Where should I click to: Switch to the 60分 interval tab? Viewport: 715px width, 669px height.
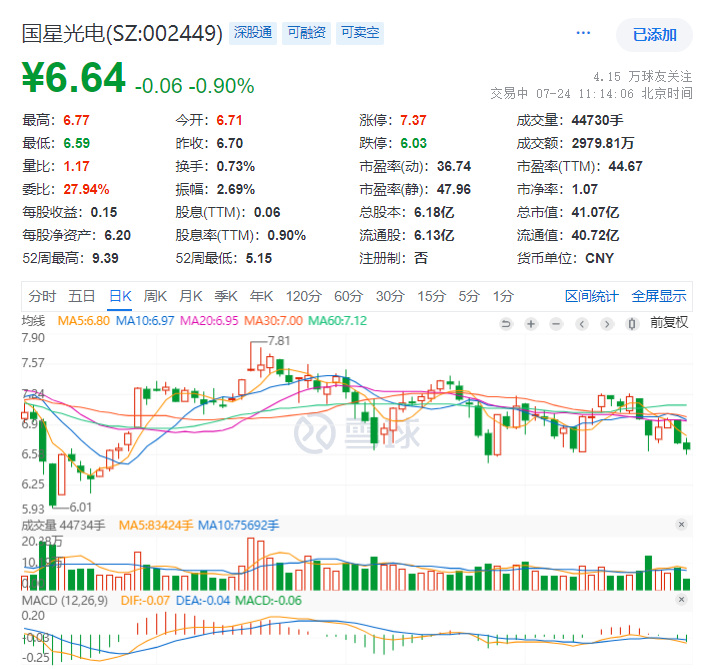point(348,296)
